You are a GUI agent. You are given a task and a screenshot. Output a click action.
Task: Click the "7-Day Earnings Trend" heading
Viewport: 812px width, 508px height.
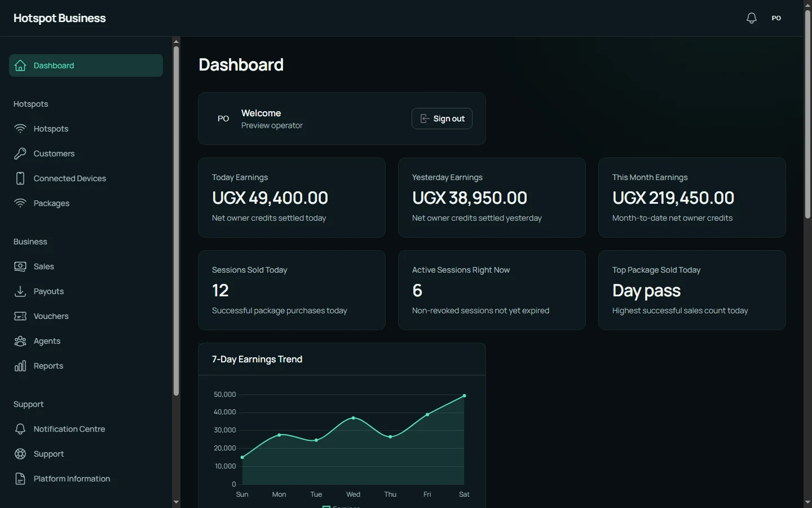pos(257,359)
